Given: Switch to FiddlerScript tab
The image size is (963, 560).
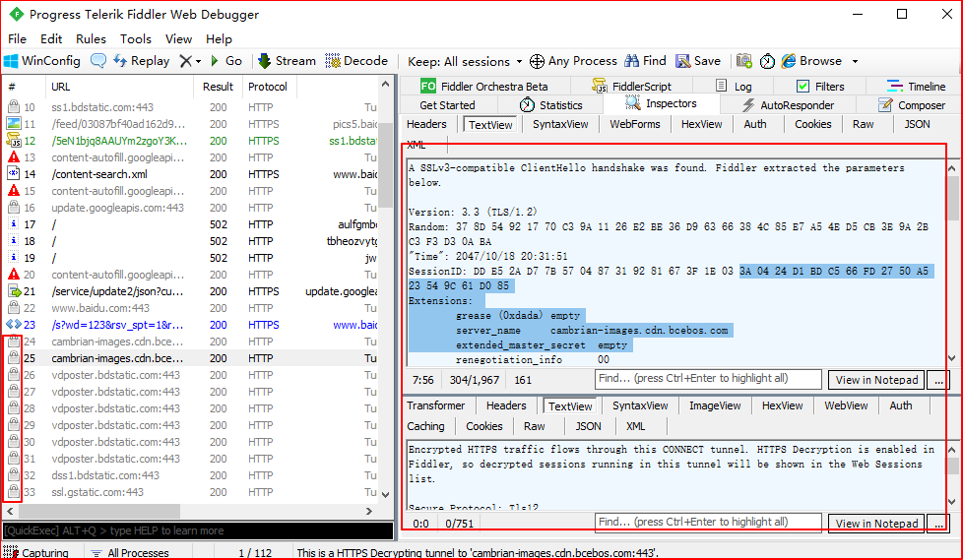Looking at the screenshot, I should click(632, 86).
